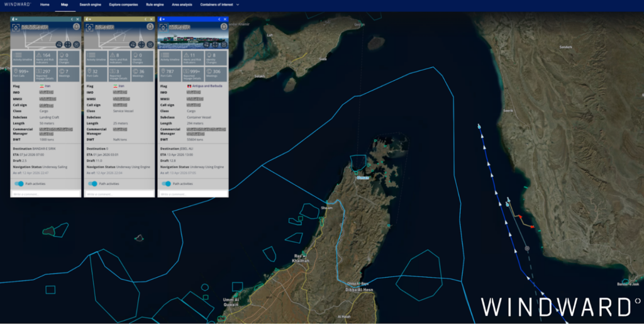Click route icon on the Container Vessel panel
This screenshot has width=644, height=324.
[x=206, y=44]
